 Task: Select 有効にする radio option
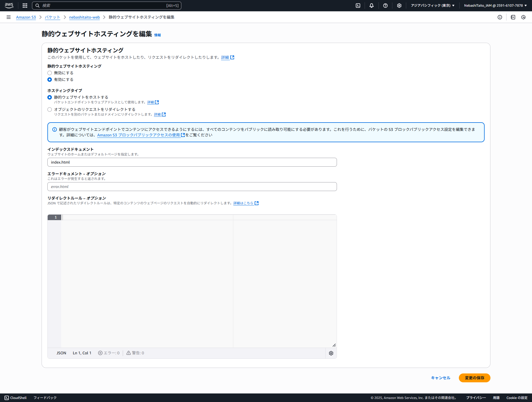[50, 80]
